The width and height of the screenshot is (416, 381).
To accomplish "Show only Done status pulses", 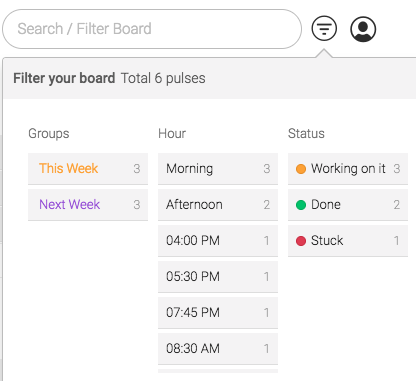I will click(x=348, y=205).
